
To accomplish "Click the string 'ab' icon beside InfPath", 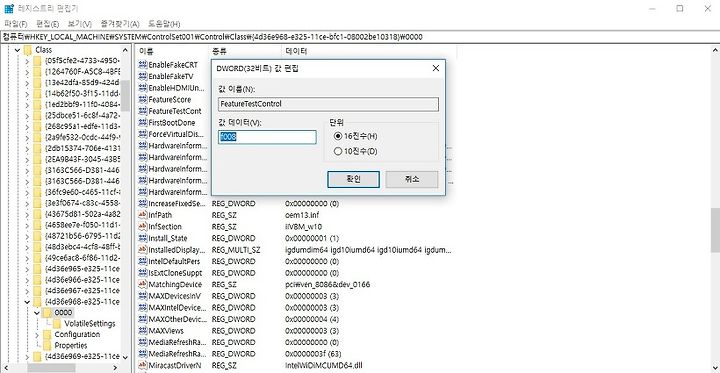I will tap(143, 215).
